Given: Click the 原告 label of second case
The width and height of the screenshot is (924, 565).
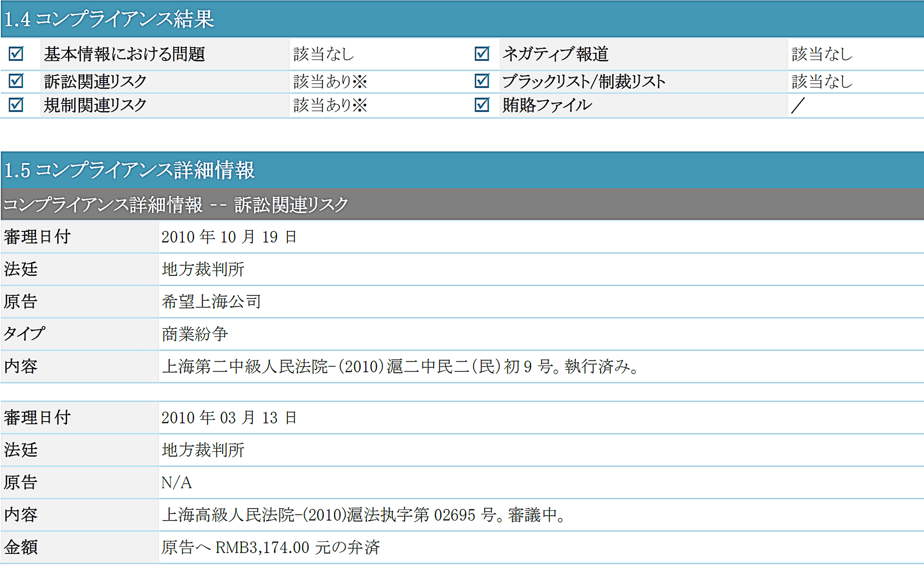Looking at the screenshot, I should tap(21, 483).
